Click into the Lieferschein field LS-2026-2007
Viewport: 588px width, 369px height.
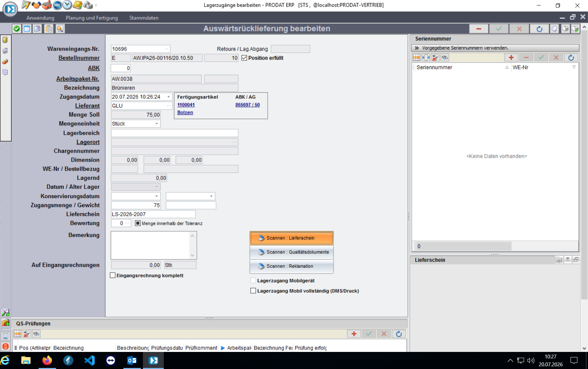point(153,214)
